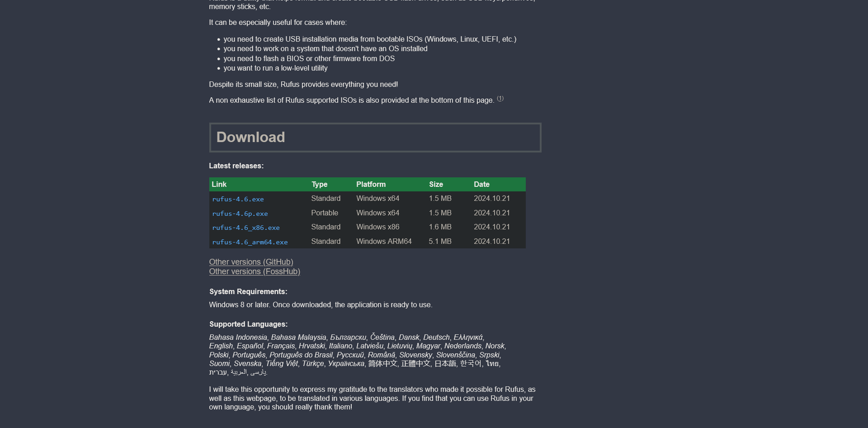This screenshot has height=428, width=868.
Task: Click the rufus-4.6_x86.exe download link
Action: 246,228
